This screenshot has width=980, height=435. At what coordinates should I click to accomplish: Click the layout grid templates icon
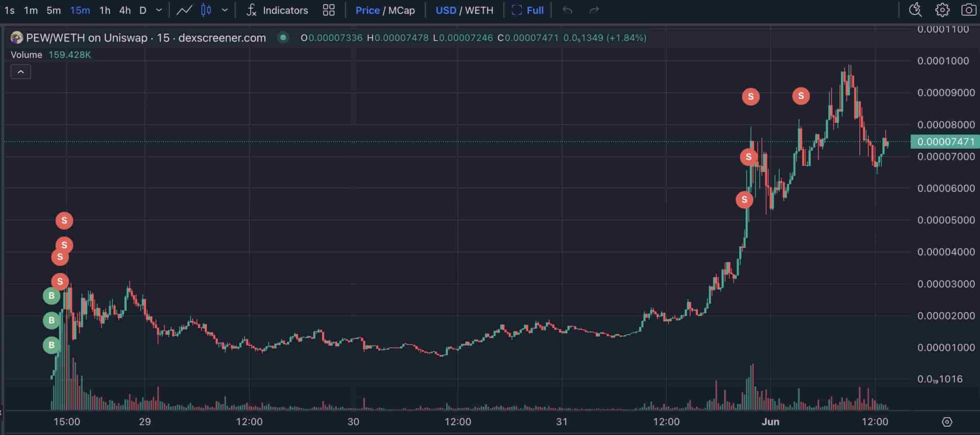(329, 10)
